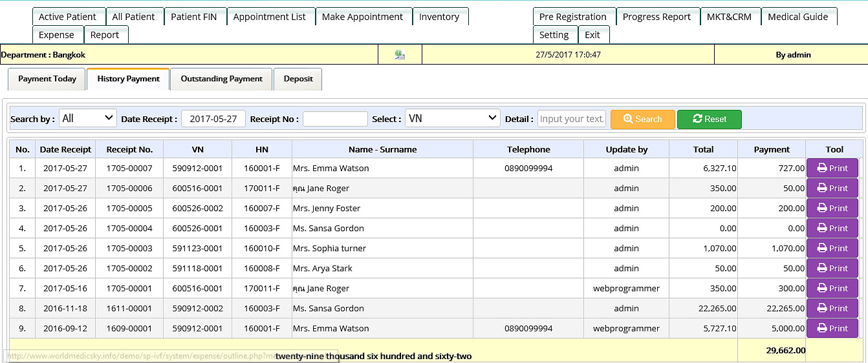Click the green Reset button

tap(709, 119)
